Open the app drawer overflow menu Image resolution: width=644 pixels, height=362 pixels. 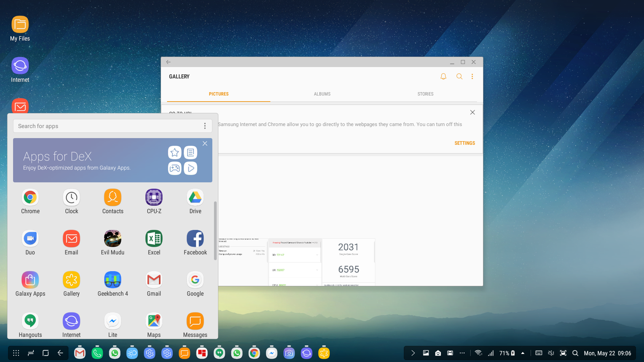click(x=205, y=126)
